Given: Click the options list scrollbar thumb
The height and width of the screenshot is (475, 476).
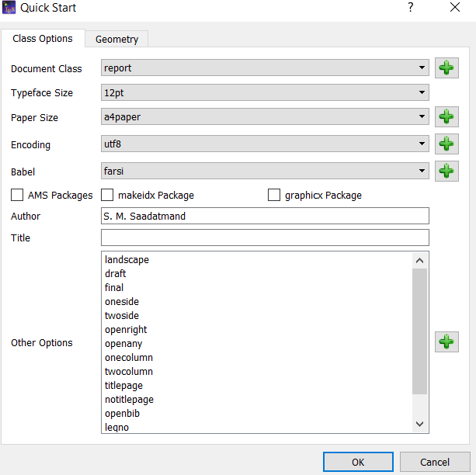Looking at the screenshot, I should point(419,331).
